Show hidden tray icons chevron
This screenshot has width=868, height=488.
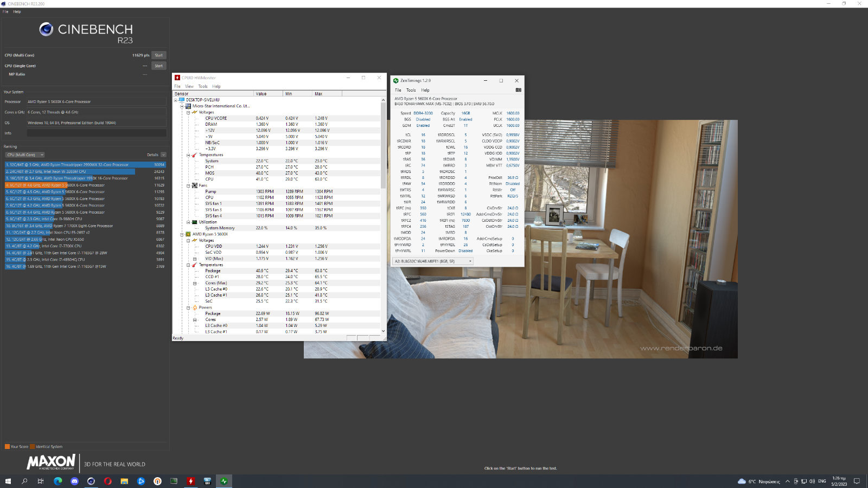coord(787,481)
